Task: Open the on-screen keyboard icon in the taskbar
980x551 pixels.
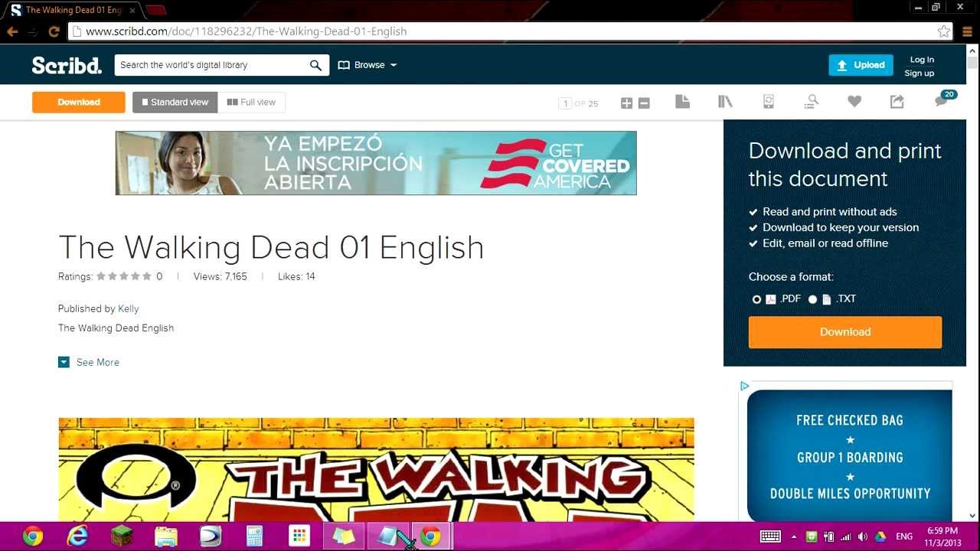Action: pyautogui.click(x=770, y=536)
